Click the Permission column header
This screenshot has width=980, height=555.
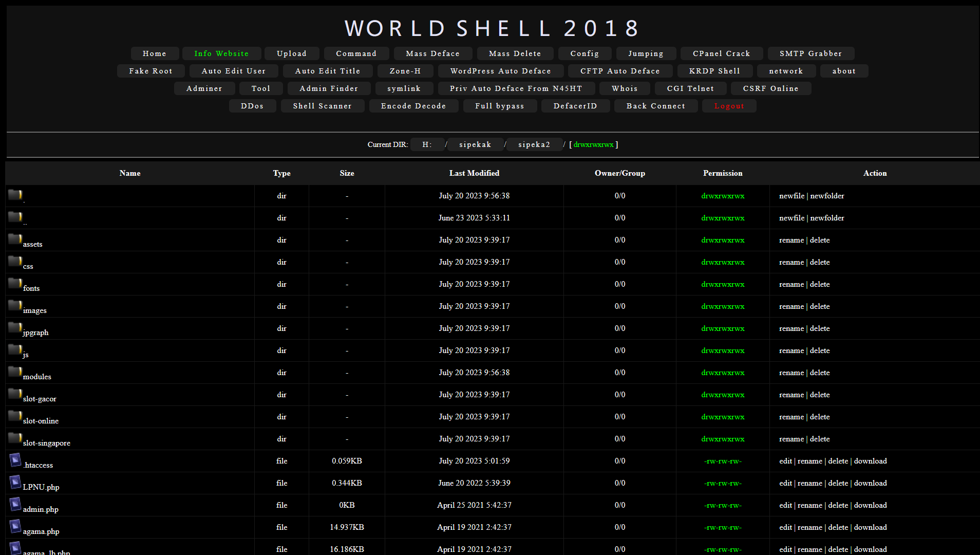tap(723, 173)
